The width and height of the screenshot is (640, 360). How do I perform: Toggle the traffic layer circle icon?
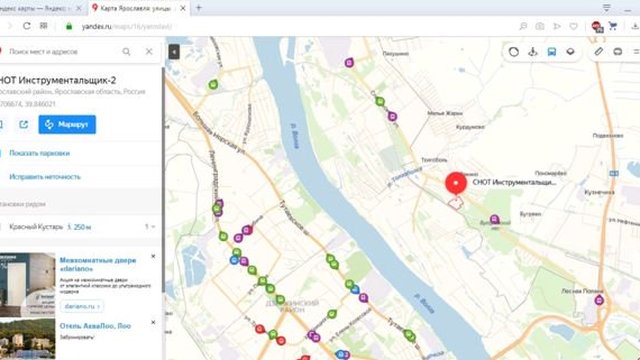(513, 52)
